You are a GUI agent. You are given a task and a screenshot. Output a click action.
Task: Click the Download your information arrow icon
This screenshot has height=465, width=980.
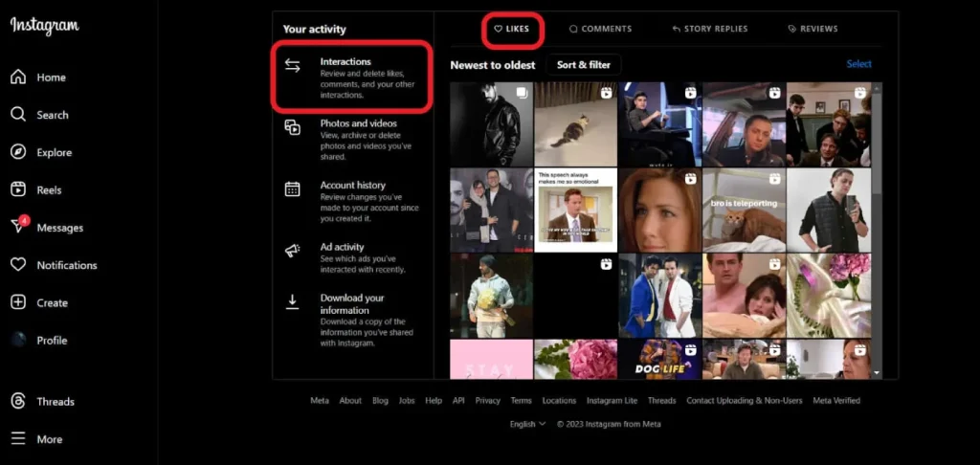pos(293,302)
